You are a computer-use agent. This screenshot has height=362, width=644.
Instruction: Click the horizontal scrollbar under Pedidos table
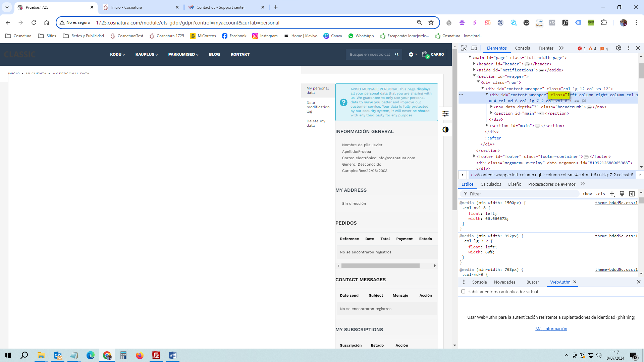pyautogui.click(x=380, y=266)
